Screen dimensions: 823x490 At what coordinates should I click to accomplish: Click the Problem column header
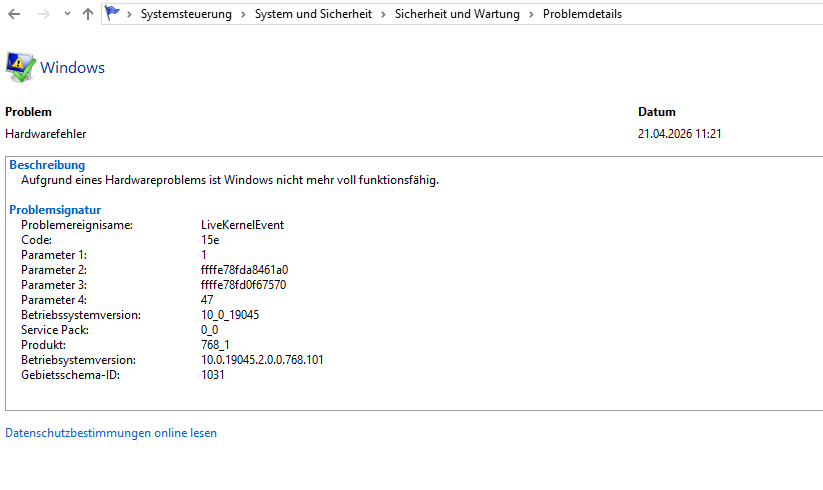coord(28,112)
